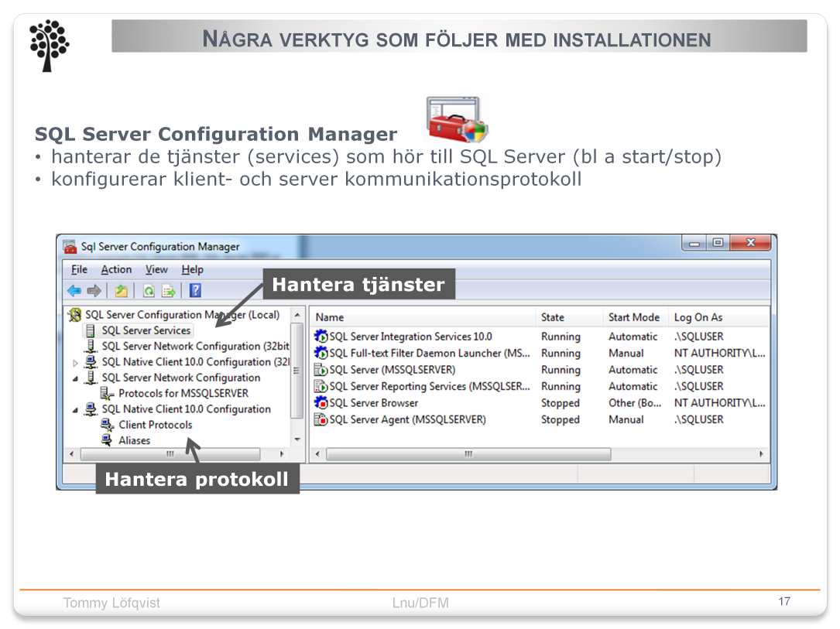Click the Manual start mode of SQL Server Agent
The width and height of the screenshot is (840, 629).
coord(626,419)
